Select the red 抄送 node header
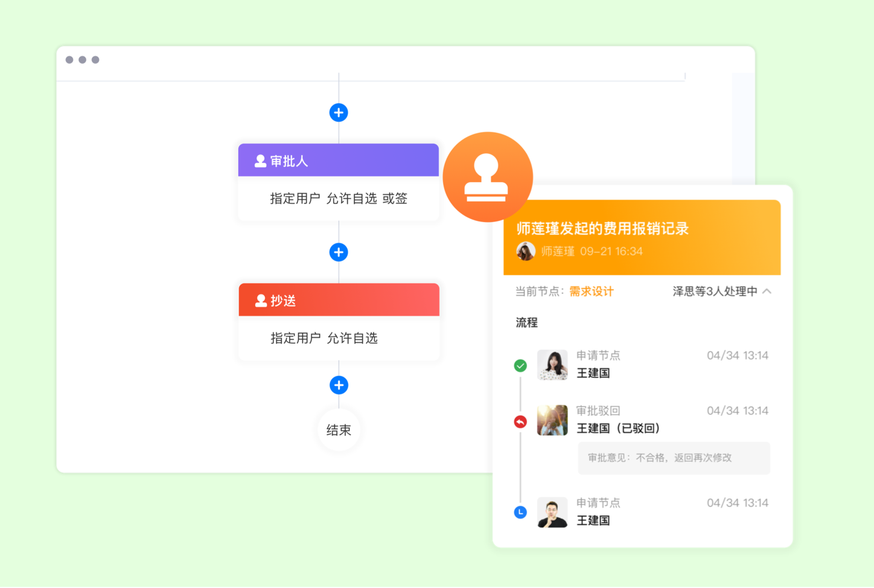 [339, 300]
